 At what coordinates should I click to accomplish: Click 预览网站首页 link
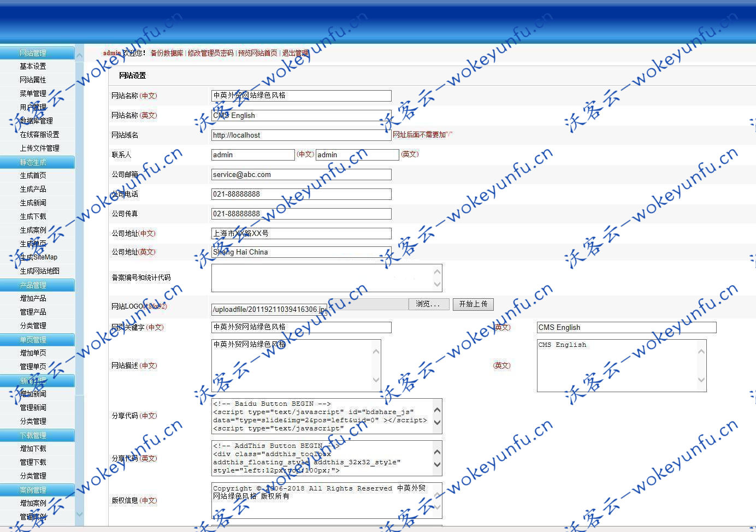coord(257,53)
